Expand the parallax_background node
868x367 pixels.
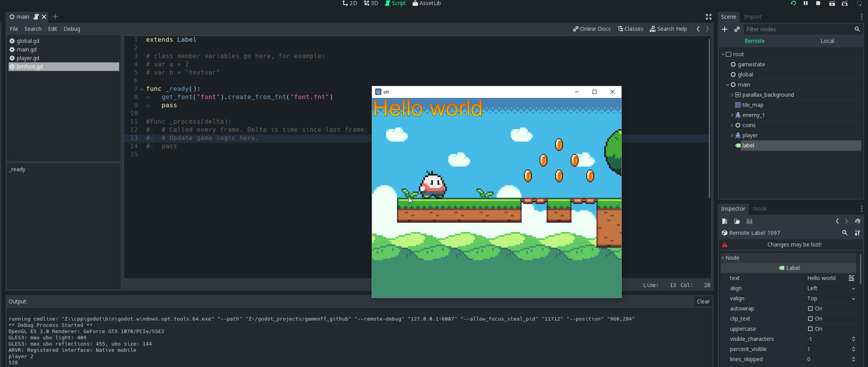[732, 95]
